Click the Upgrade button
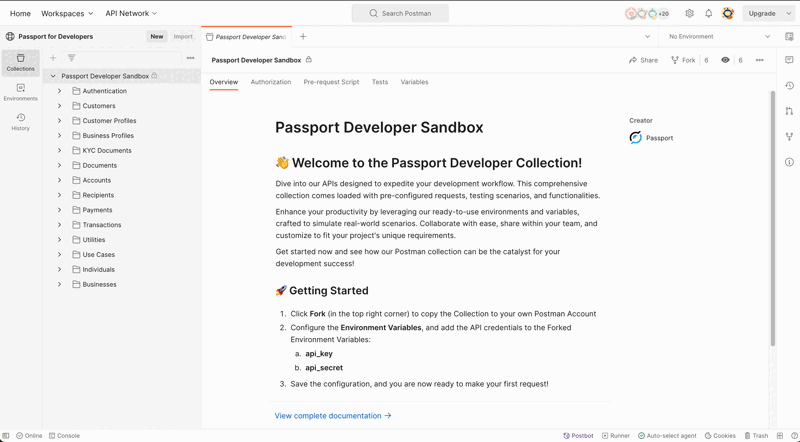This screenshot has height=442, width=800. pyautogui.click(x=762, y=14)
